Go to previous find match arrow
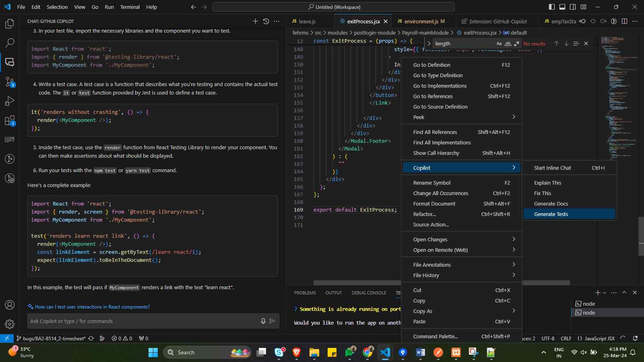644x362 pixels. click(x=556, y=43)
